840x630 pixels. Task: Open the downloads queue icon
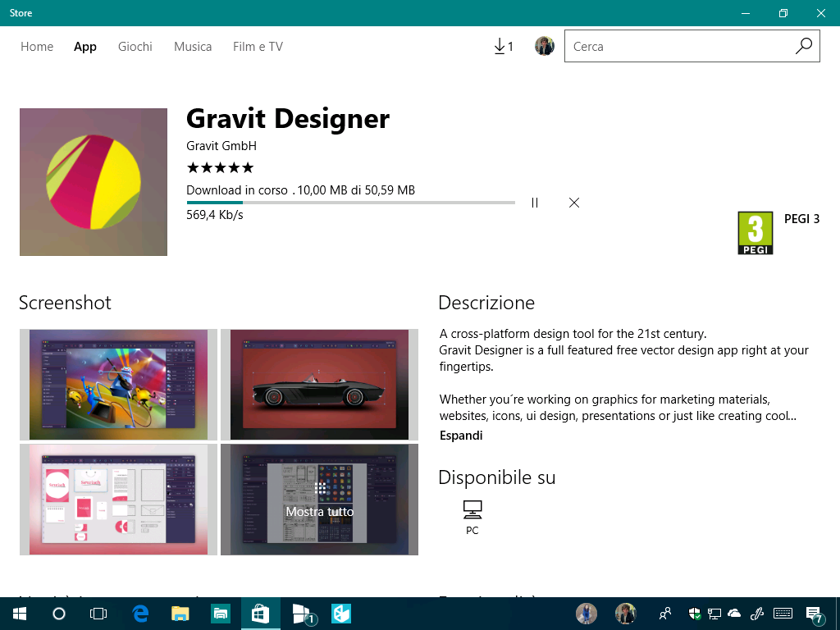pyautogui.click(x=503, y=47)
